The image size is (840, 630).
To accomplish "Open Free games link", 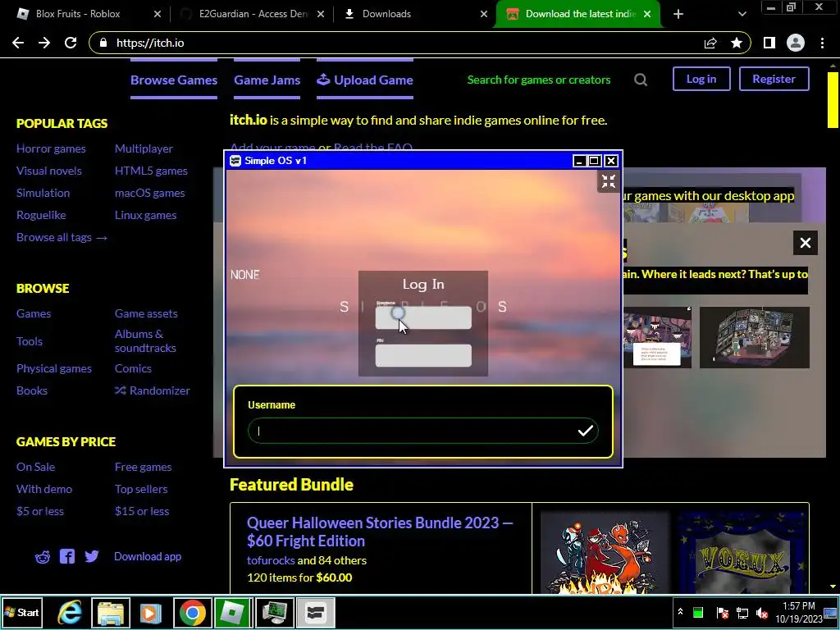I will coord(143,467).
